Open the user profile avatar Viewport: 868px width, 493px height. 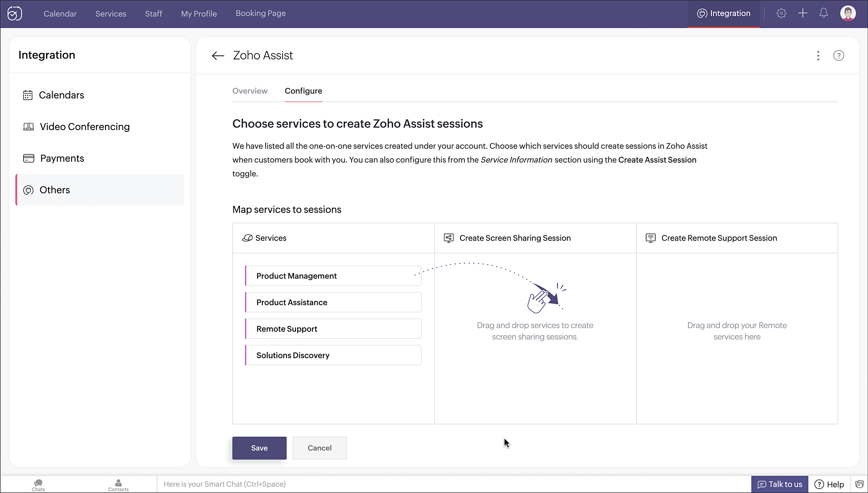coord(848,13)
